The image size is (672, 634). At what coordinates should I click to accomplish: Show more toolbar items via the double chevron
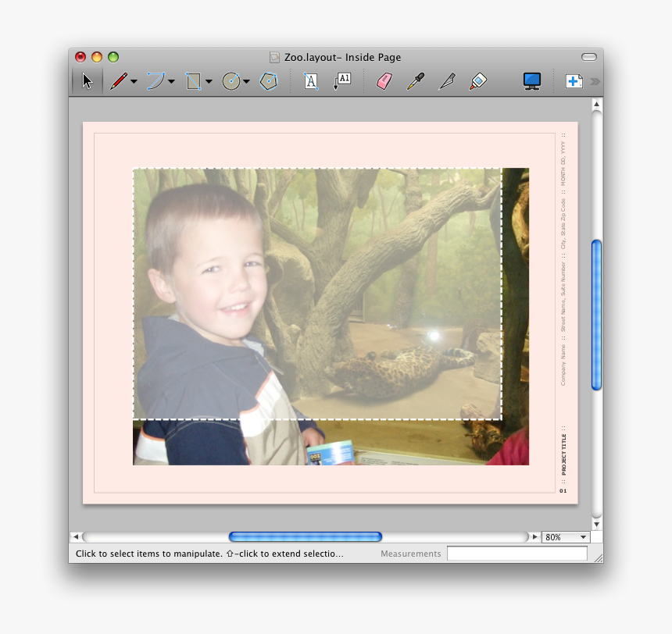pos(595,81)
